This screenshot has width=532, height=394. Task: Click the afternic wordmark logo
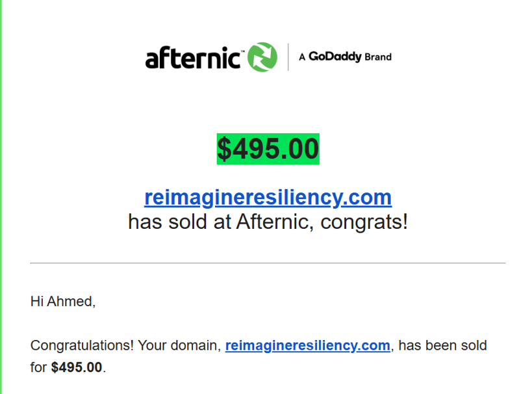click(193, 58)
